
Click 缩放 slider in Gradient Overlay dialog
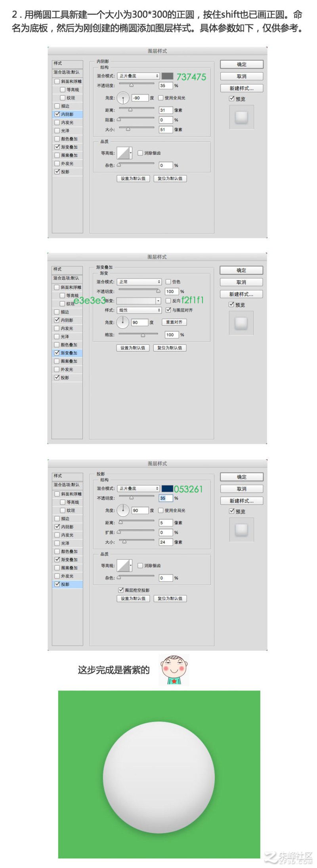pyautogui.click(x=139, y=335)
